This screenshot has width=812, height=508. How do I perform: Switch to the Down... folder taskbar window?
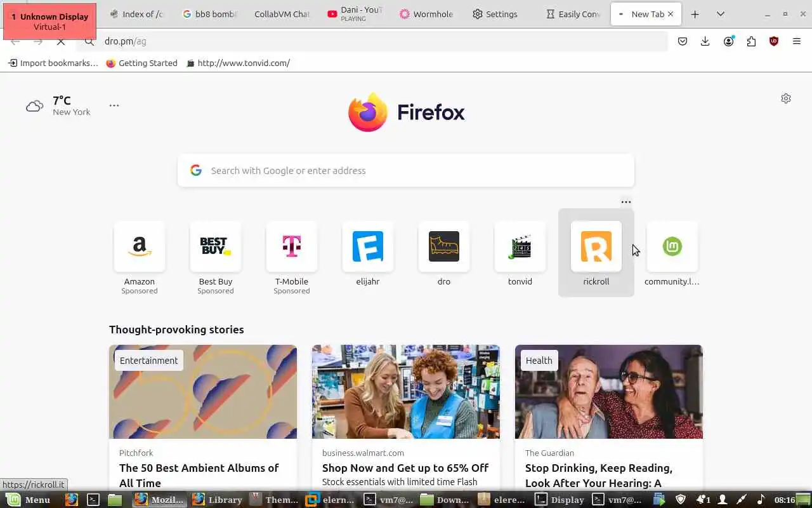[445, 500]
